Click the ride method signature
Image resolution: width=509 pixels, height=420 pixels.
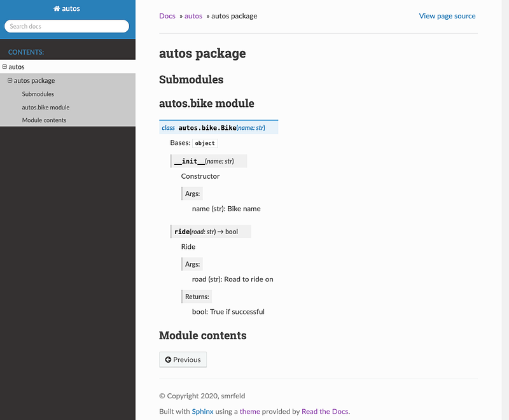point(211,232)
